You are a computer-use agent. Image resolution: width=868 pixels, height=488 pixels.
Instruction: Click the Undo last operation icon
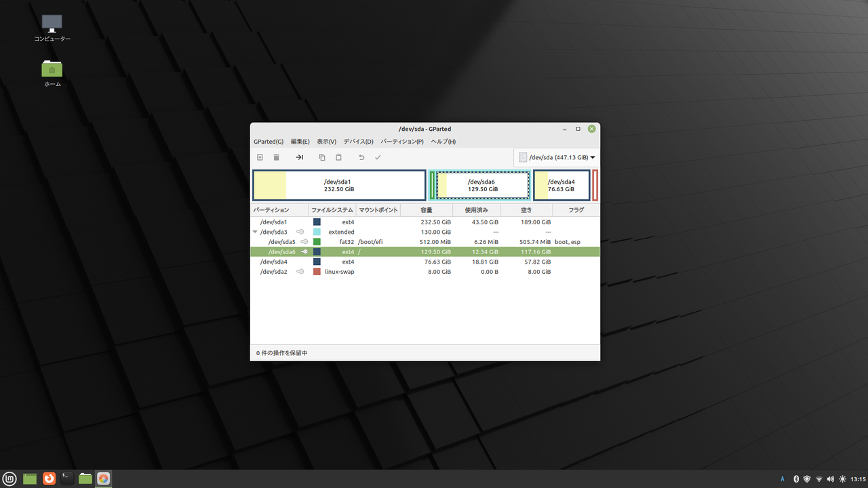(x=361, y=157)
